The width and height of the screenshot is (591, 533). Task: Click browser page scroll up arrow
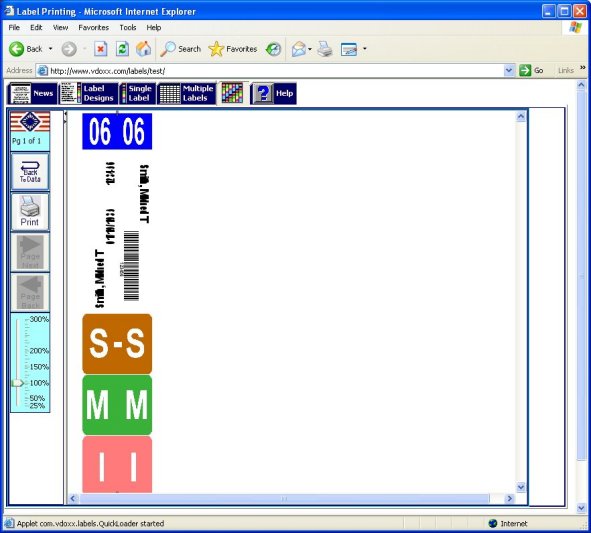[581, 85]
